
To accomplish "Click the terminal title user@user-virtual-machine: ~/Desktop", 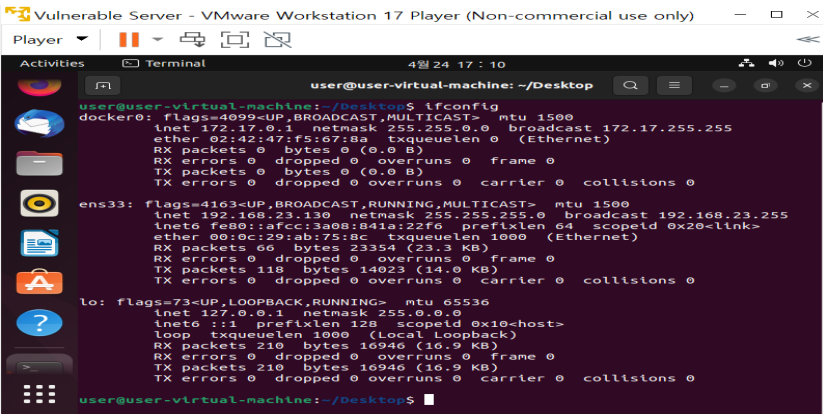I will pos(451,85).
